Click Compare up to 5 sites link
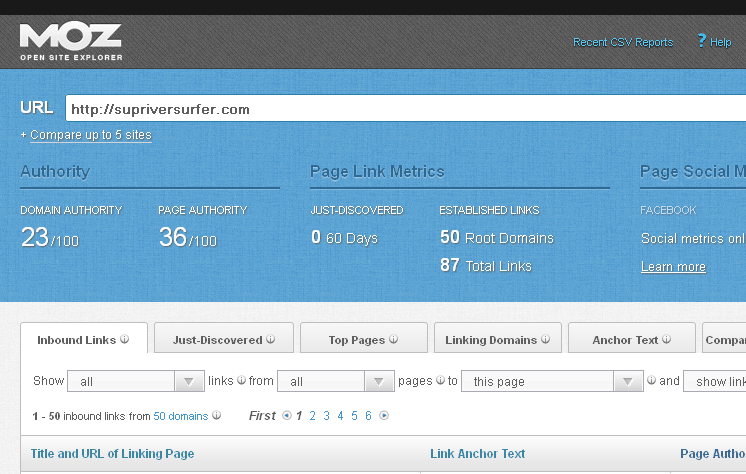Viewport: 746px width, 474px height. (x=90, y=135)
